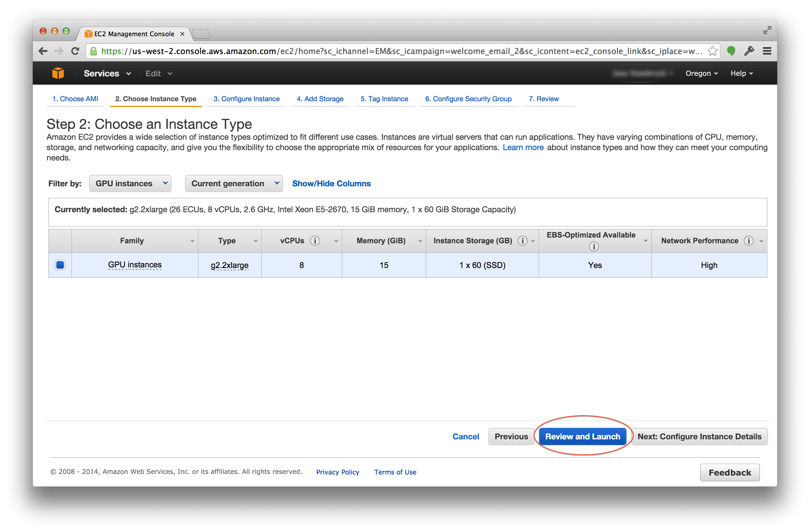The image size is (810, 532).
Task: Open the Privacy Policy link
Action: click(x=338, y=472)
